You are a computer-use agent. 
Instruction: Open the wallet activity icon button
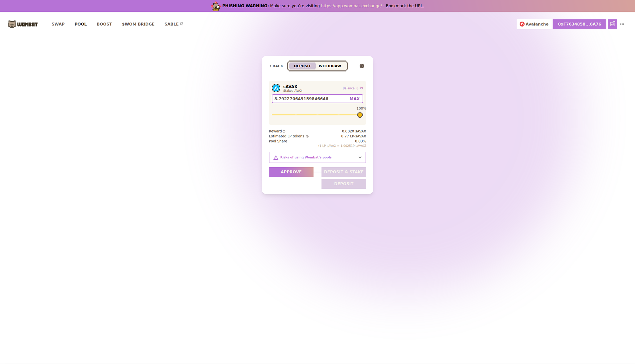[x=612, y=24]
